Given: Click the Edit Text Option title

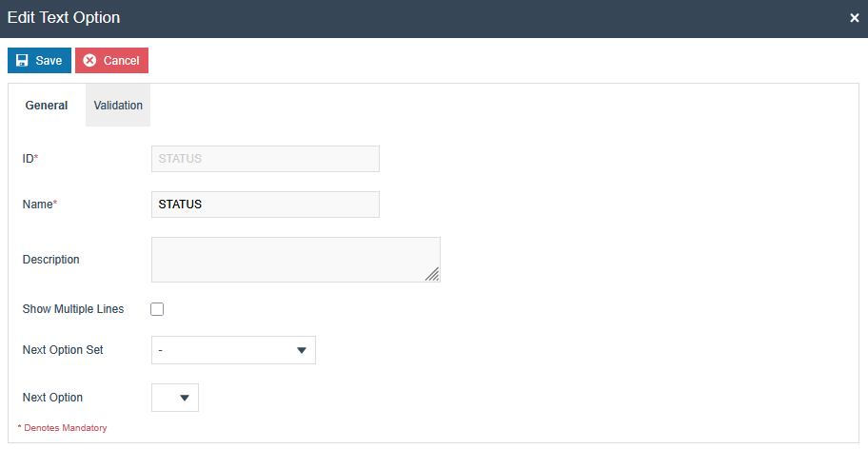Looking at the screenshot, I should pyautogui.click(x=64, y=18).
